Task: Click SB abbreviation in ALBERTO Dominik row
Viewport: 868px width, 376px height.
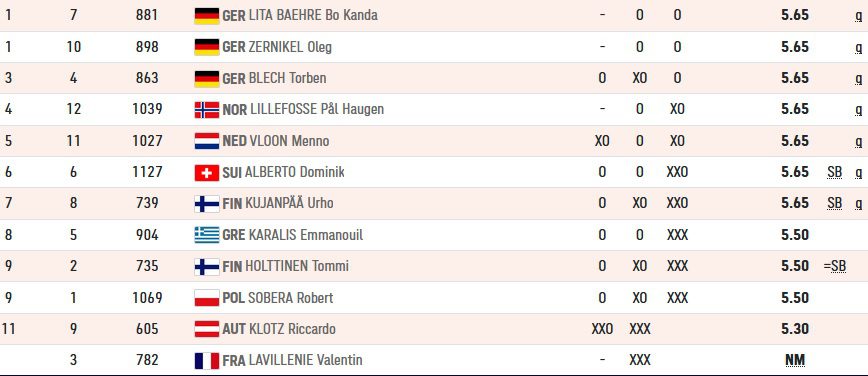Action: (835, 172)
